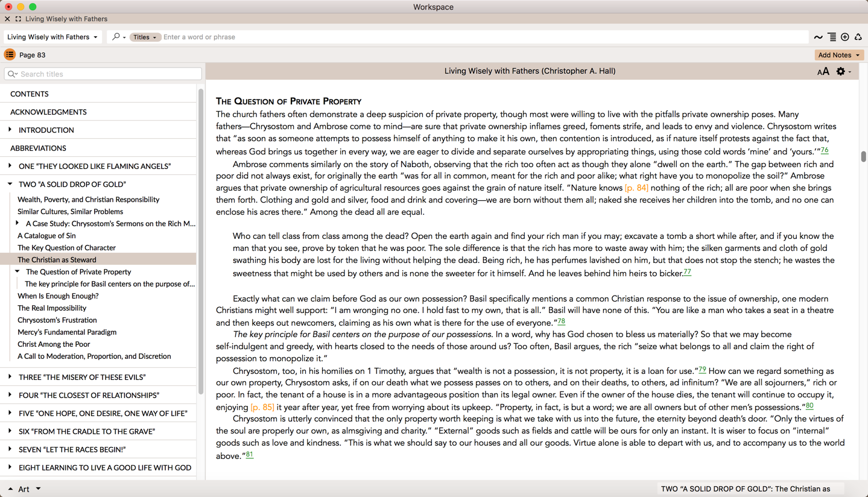Select The Christian as Steward
Screen dimensions: 868x497
tap(98, 260)
